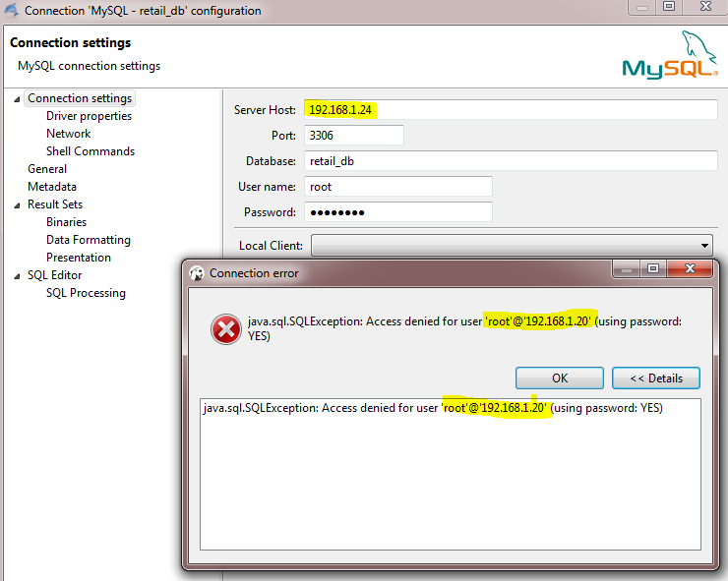Click the configuration window title text

tap(143, 11)
